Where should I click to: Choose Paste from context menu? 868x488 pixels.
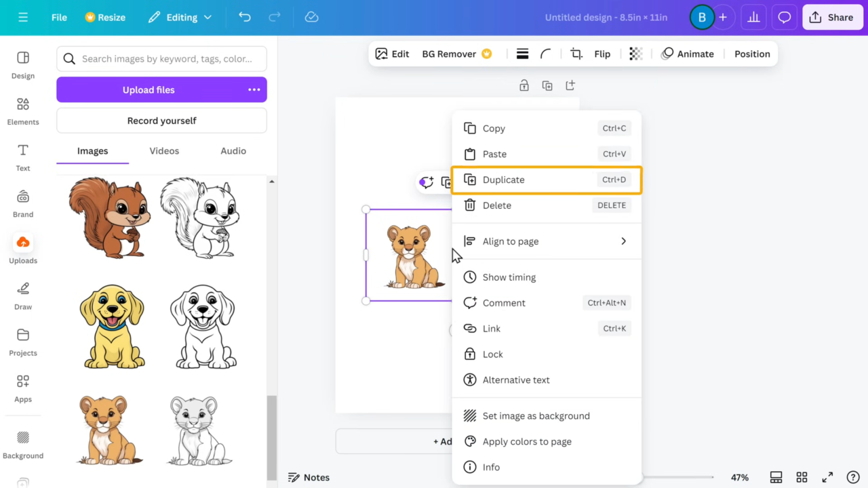click(x=547, y=154)
